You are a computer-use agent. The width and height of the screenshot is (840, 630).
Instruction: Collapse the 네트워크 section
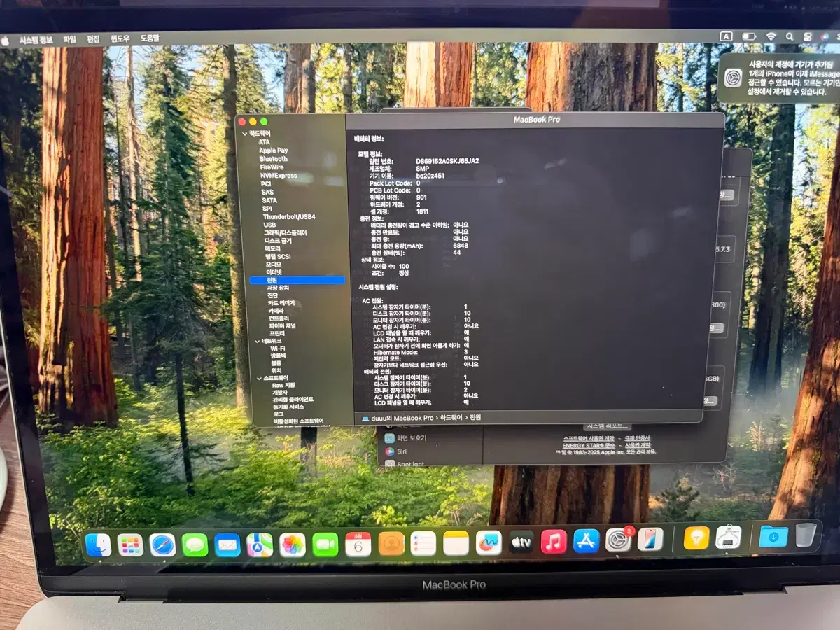[257, 341]
